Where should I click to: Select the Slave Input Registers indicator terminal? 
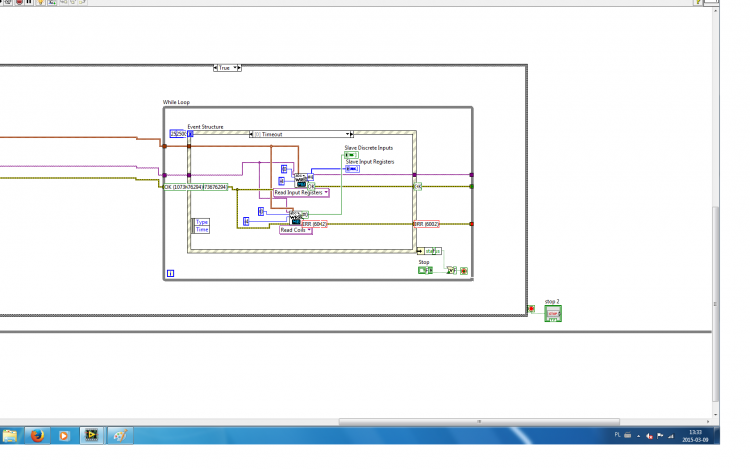[x=352, y=169]
